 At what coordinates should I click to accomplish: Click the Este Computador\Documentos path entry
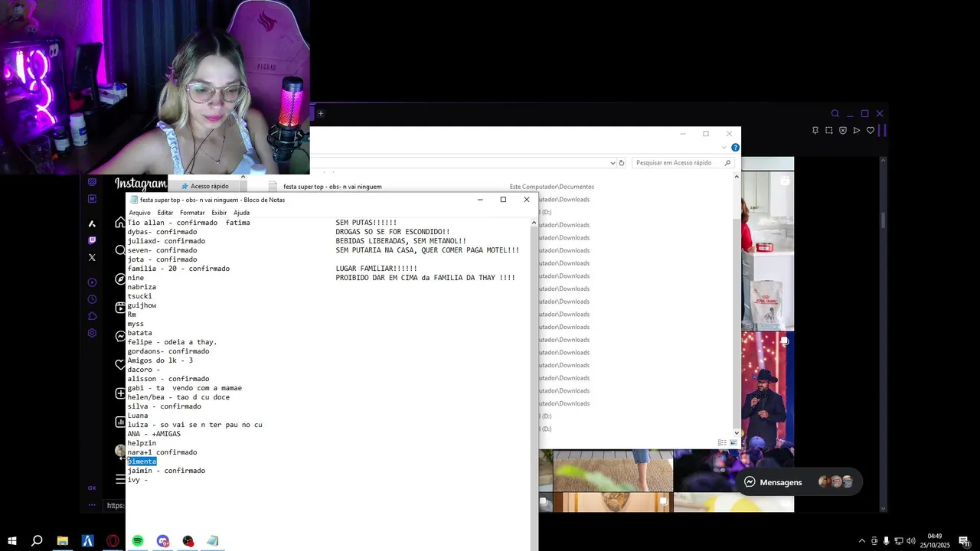[552, 187]
